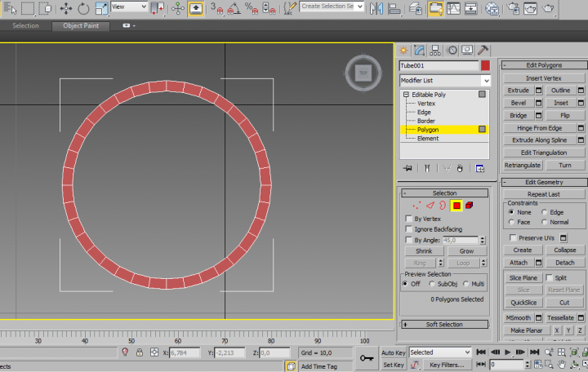Open the Modifier List dropdown

(485, 81)
